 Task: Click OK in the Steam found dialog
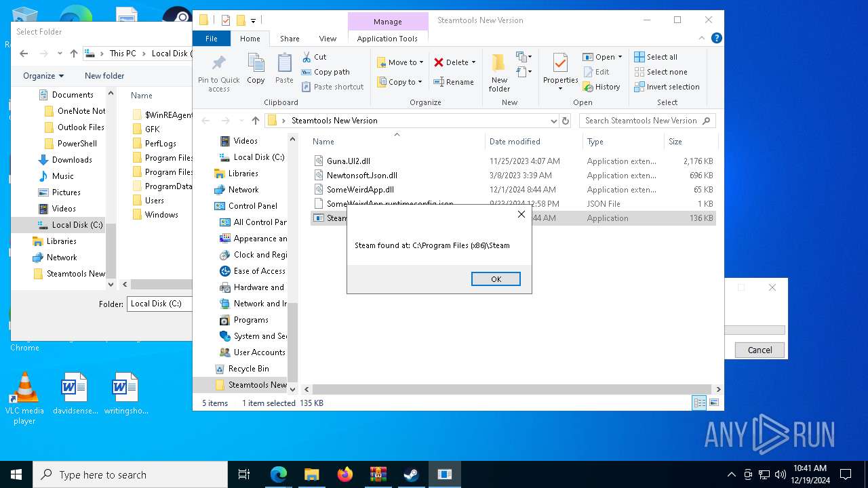(x=496, y=279)
